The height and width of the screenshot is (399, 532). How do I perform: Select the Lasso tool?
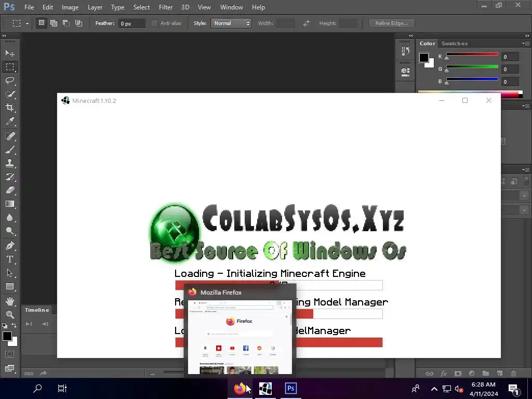[10, 81]
